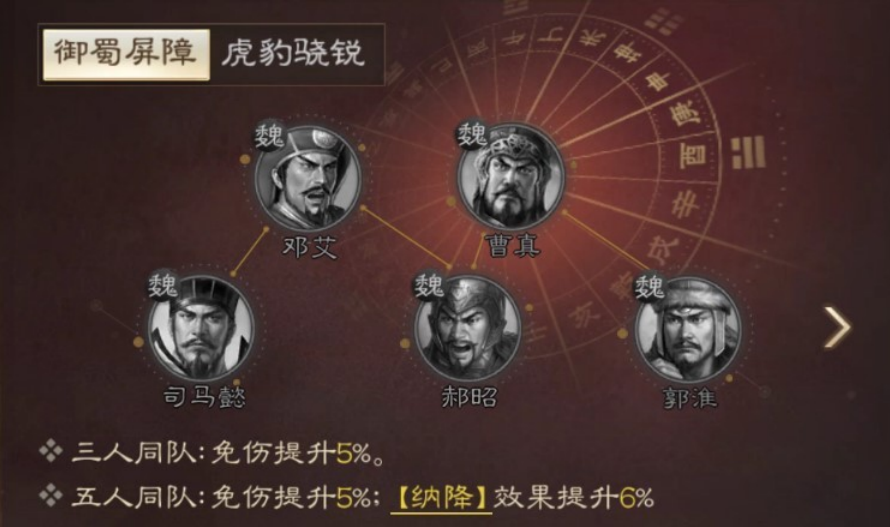Image resolution: width=890 pixels, height=527 pixels.
Task: Click the 魏 badge on 司马懿
Action: pos(162,285)
